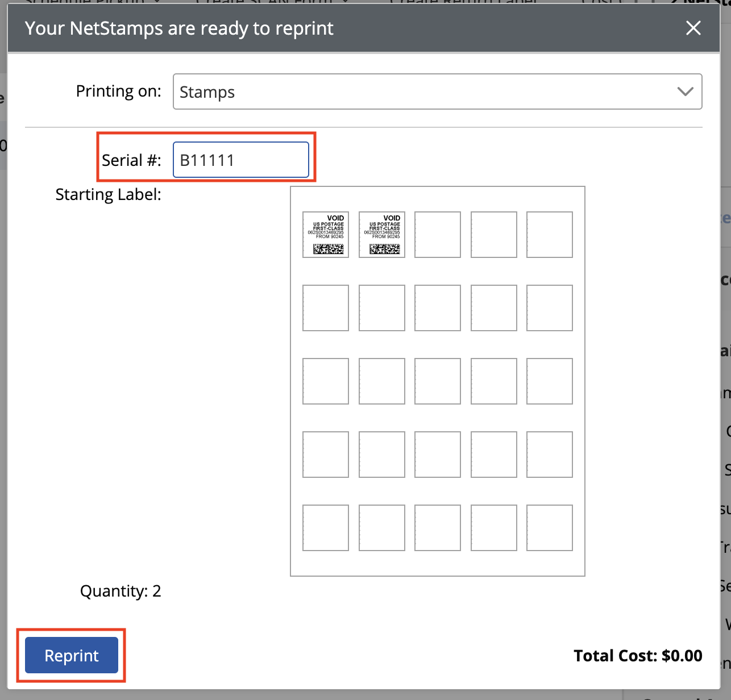Image resolution: width=731 pixels, height=700 pixels.
Task: Open the Printing on dropdown
Action: tap(437, 91)
